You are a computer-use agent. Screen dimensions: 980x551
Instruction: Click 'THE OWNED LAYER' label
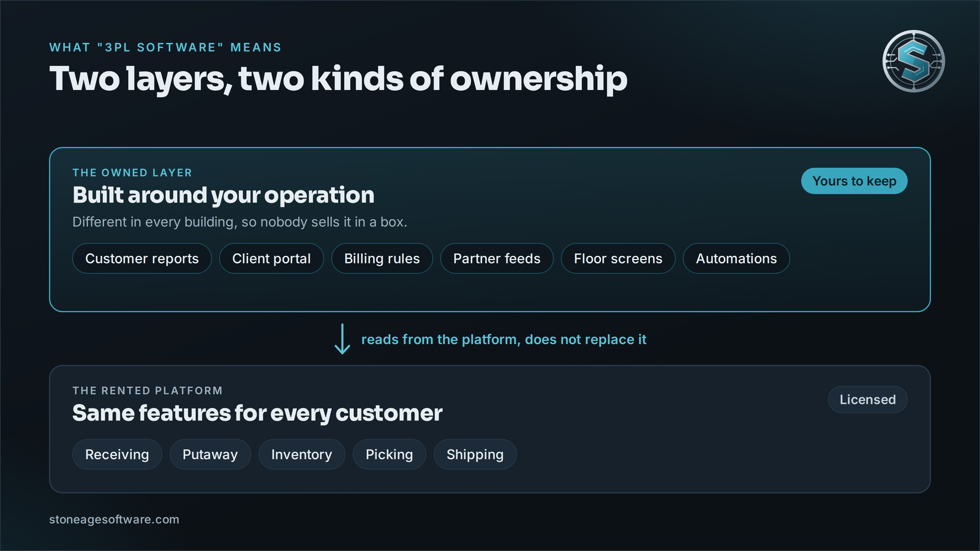[132, 173]
